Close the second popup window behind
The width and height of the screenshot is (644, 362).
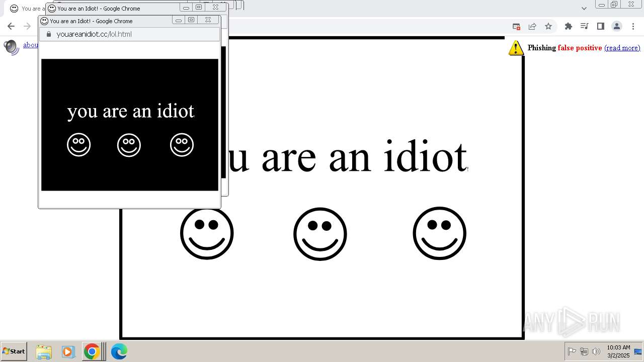(x=215, y=7)
